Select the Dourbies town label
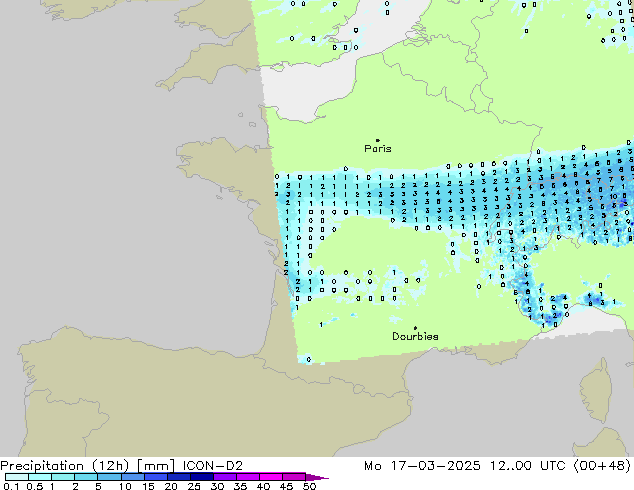The height and width of the screenshot is (490, 634). [x=415, y=337]
